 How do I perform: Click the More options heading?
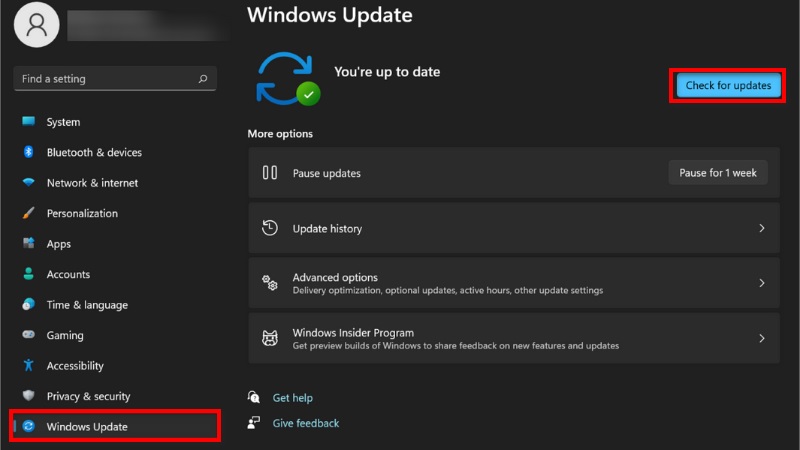pos(280,134)
